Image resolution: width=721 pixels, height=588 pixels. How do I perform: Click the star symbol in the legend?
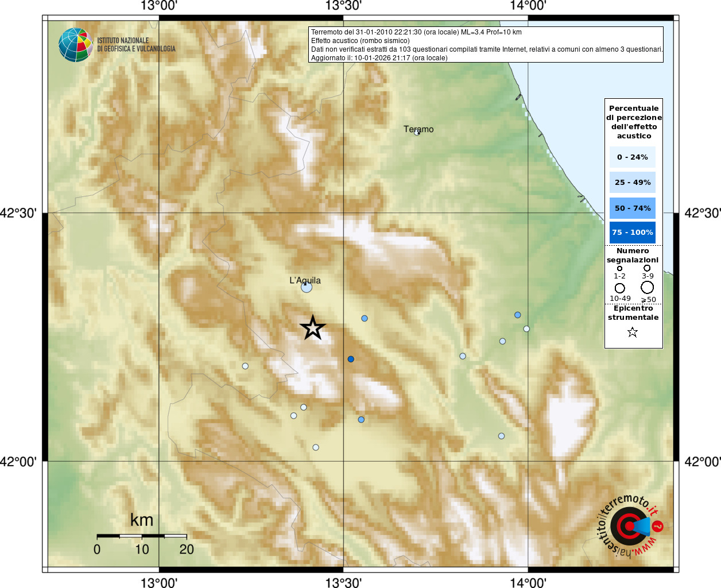coord(633,332)
